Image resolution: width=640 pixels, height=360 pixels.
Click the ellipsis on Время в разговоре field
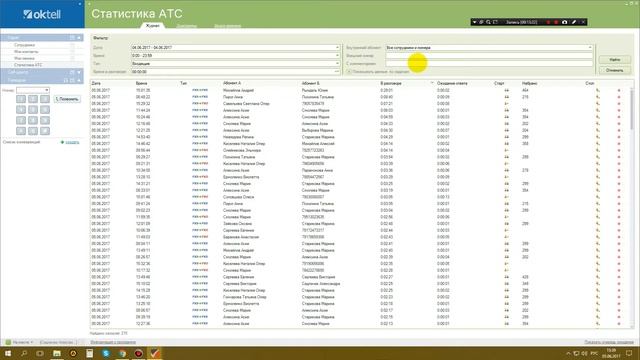337,71
